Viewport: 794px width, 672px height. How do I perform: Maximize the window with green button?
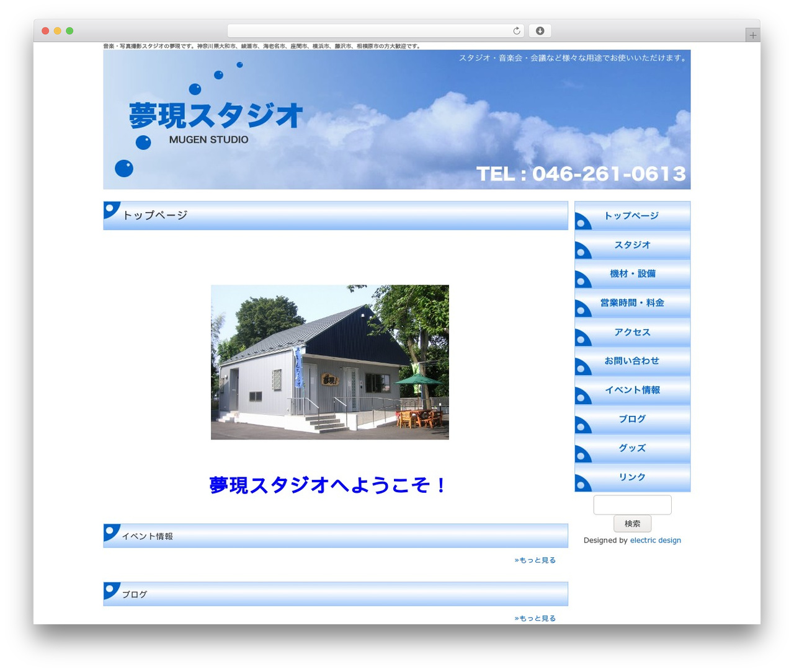tap(69, 31)
